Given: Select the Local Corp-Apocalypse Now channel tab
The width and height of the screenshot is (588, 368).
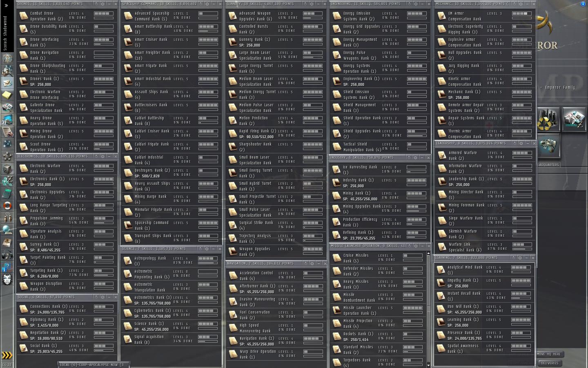Looking at the screenshot, I should point(93,364).
